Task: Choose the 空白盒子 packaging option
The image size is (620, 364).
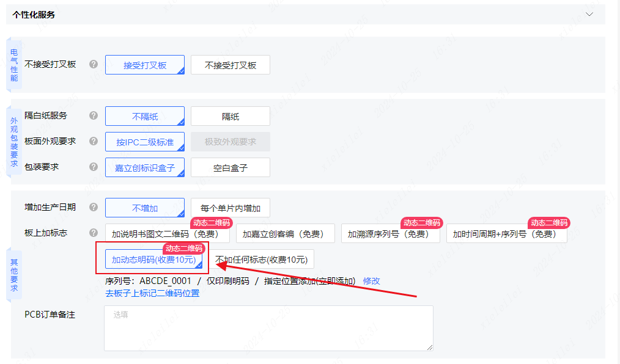Action: [231, 168]
